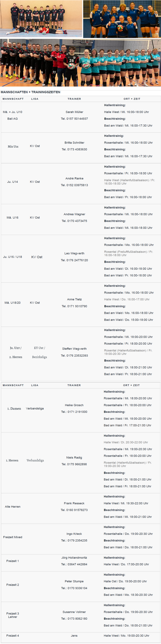
Task: Select Ingo Krieck's phone number
Action: tap(74, 540)
